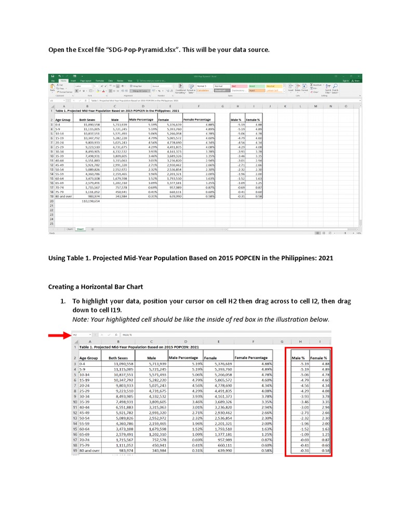Click the Increase Indent icon

tap(126, 91)
